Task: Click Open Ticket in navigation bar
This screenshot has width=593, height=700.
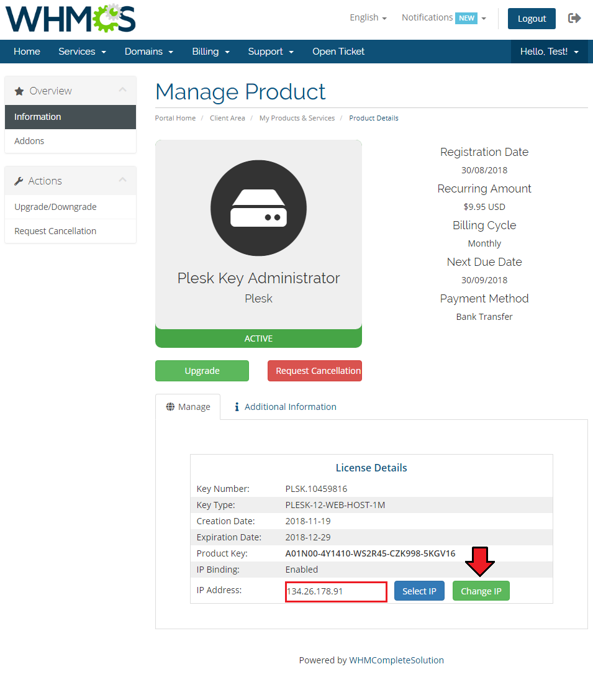Action: pos(338,52)
